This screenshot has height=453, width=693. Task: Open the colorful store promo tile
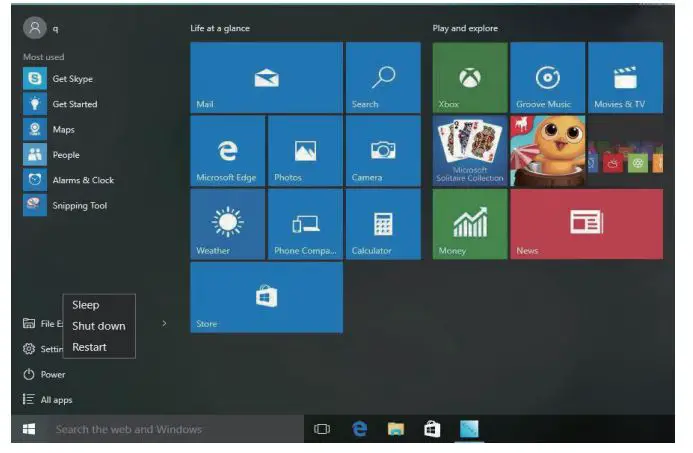tap(625, 151)
